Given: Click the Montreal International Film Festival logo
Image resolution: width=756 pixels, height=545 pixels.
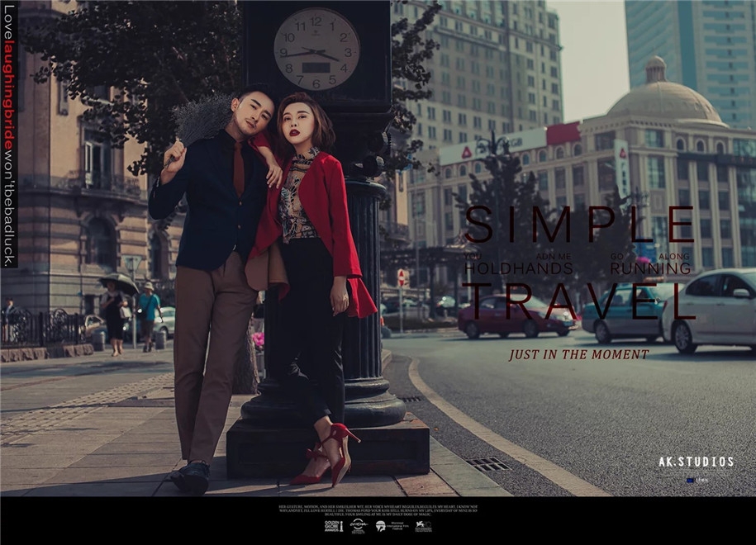Looking at the screenshot, I should (x=392, y=526).
